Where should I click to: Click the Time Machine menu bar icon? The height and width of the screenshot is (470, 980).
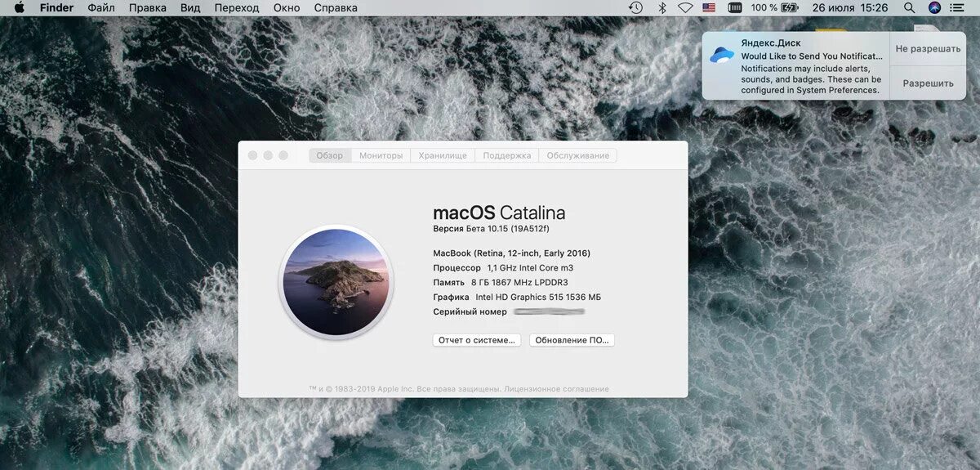tap(635, 7)
